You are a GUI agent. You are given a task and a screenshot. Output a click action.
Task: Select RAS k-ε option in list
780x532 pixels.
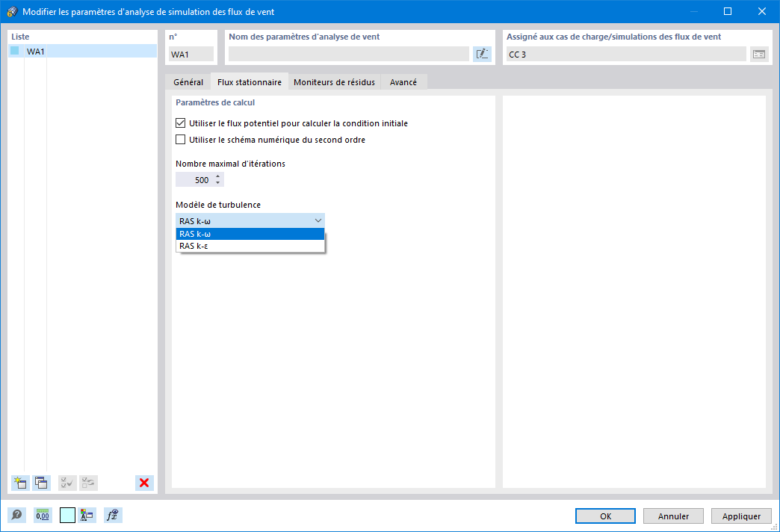pyautogui.click(x=250, y=246)
